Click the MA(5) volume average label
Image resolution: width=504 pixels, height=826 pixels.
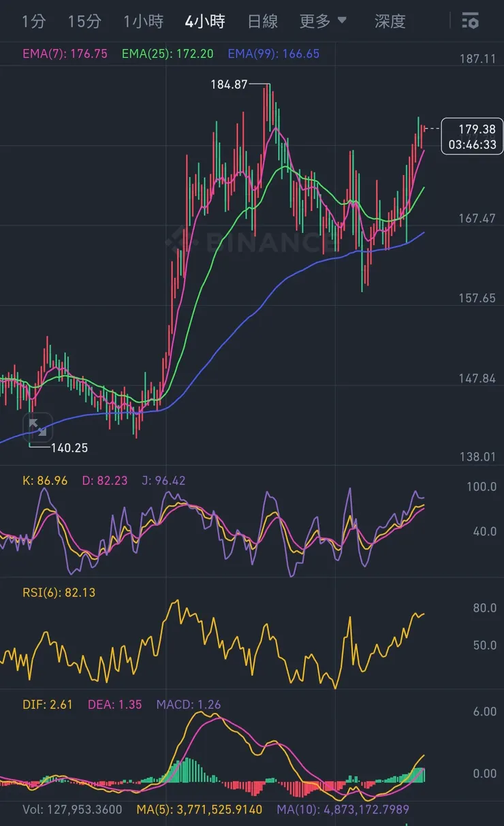point(199,810)
